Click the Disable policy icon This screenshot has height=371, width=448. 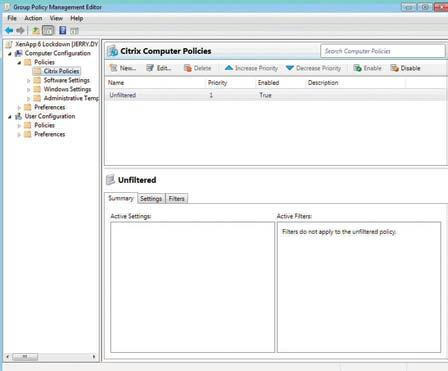tap(395, 68)
